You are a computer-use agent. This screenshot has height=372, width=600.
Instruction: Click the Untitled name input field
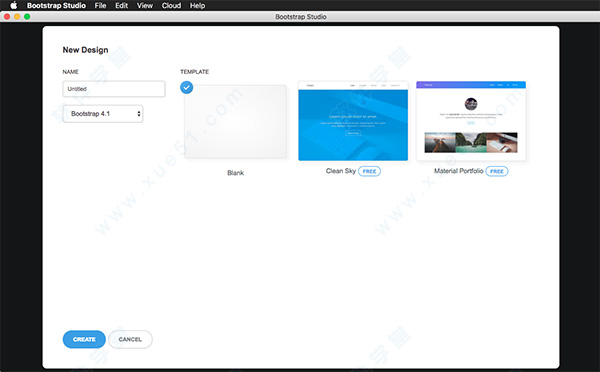(114, 89)
